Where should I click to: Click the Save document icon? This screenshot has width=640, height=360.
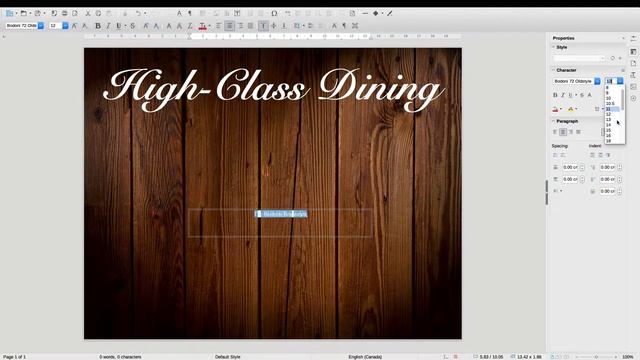coord(38,13)
